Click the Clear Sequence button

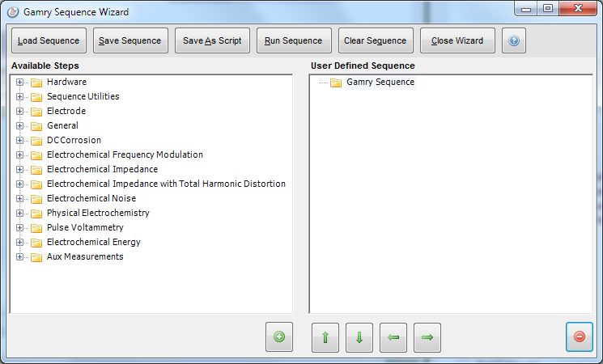376,40
